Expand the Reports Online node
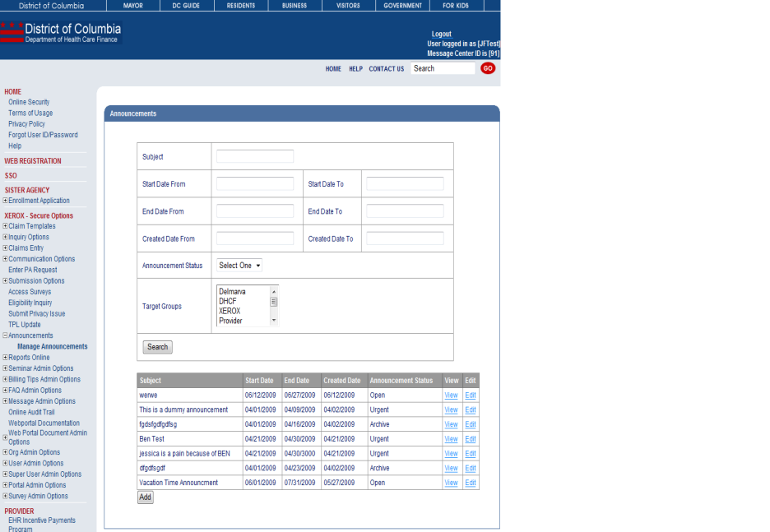 click(x=6, y=358)
